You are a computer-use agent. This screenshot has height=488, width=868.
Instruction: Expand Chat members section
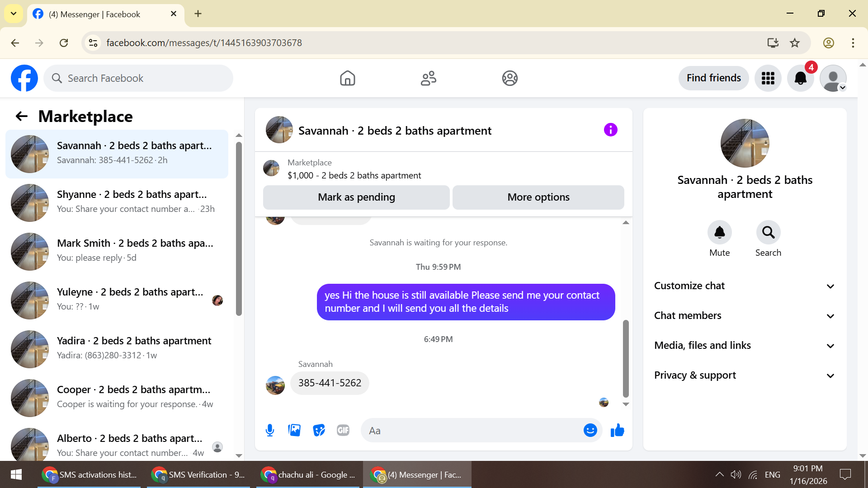click(x=745, y=316)
